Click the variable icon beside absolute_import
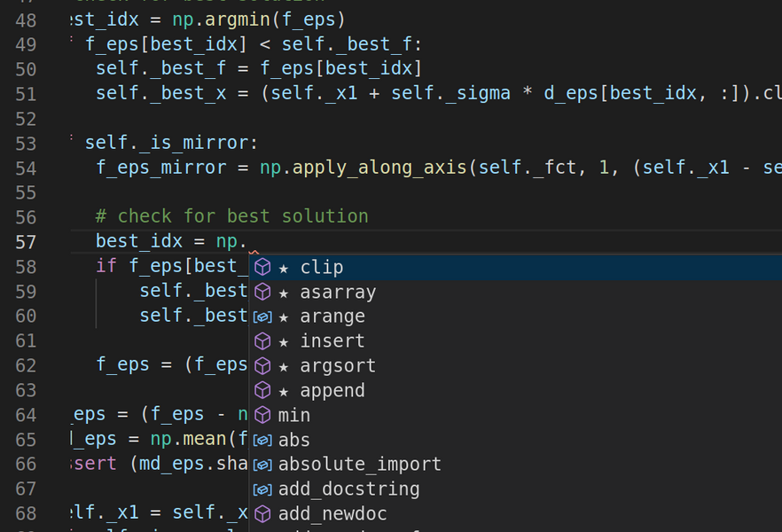Screen dimensions: 782x532 262,463
